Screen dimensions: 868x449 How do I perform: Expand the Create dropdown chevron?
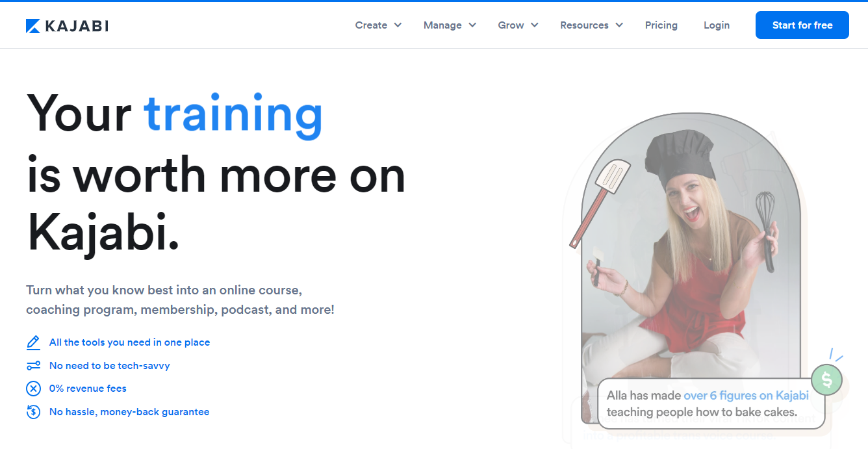point(398,25)
